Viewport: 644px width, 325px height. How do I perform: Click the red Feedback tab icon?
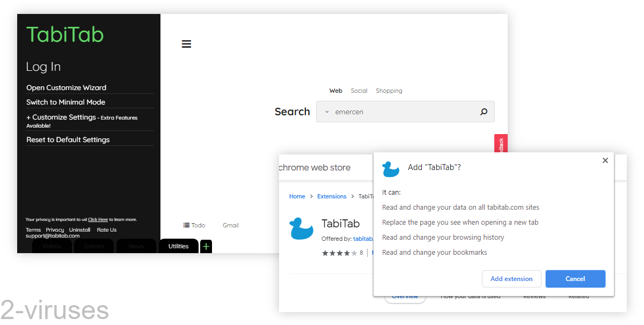(501, 143)
